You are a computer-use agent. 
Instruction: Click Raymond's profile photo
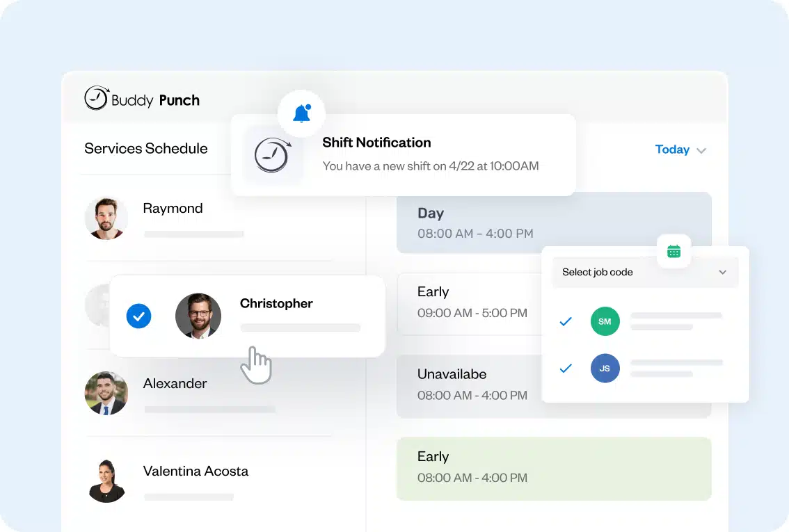click(106, 218)
